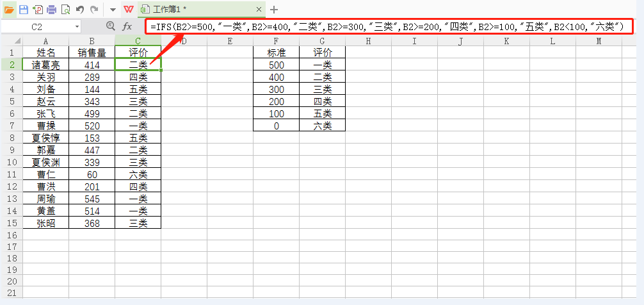Click cell 曹洪
The height and width of the screenshot is (305, 644).
[x=45, y=186]
